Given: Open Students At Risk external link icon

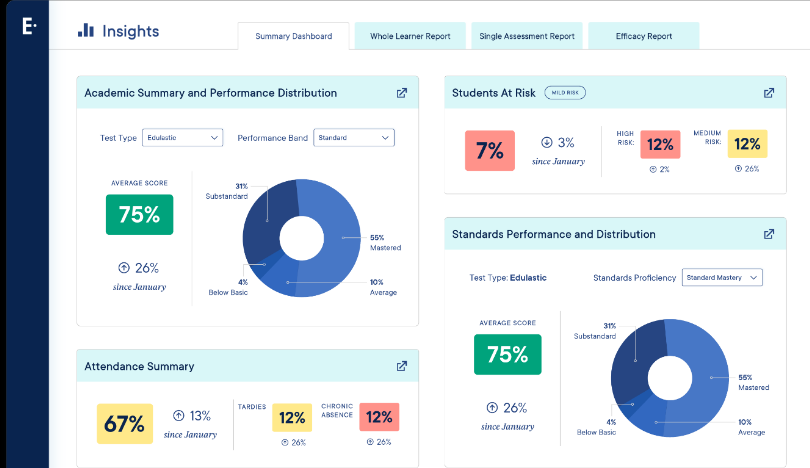Looking at the screenshot, I should [x=769, y=93].
